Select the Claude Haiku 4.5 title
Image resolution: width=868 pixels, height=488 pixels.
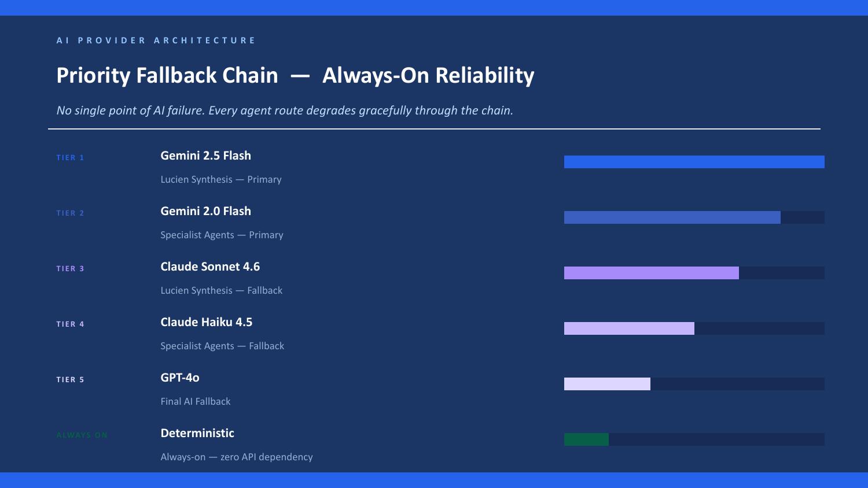point(207,322)
